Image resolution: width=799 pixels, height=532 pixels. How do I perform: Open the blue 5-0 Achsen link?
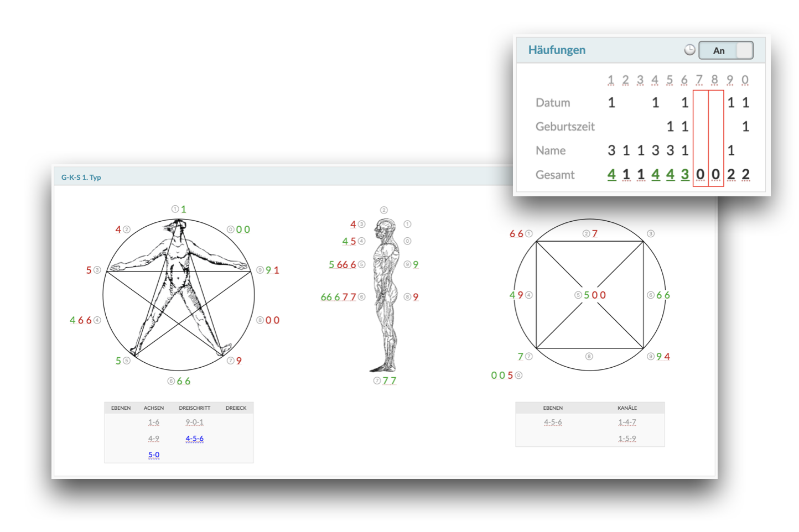tap(154, 455)
